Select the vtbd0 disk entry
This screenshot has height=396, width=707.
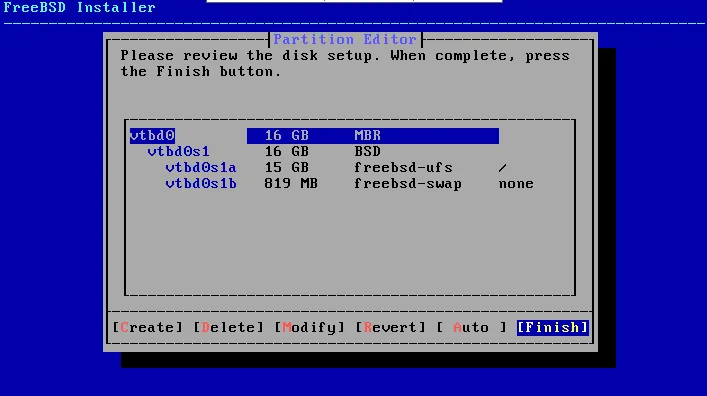coord(314,136)
